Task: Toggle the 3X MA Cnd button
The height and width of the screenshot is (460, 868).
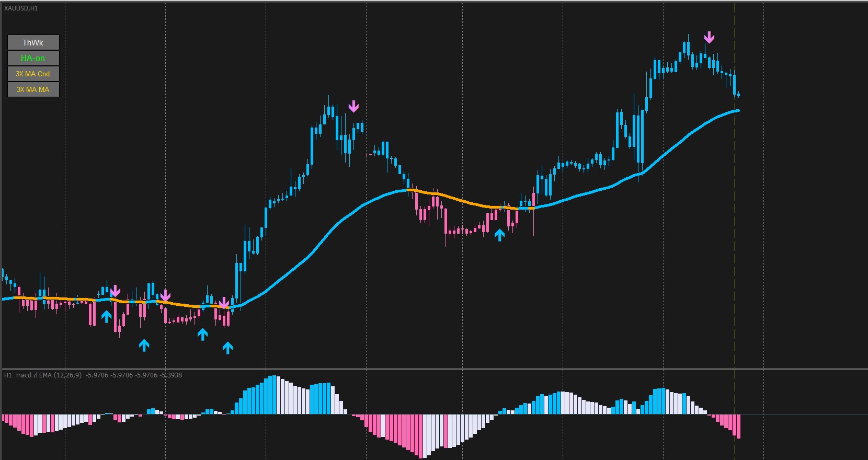Action: [33, 74]
